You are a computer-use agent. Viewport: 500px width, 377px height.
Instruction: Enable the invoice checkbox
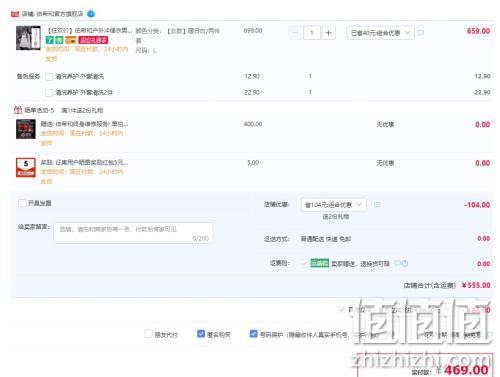(22, 203)
